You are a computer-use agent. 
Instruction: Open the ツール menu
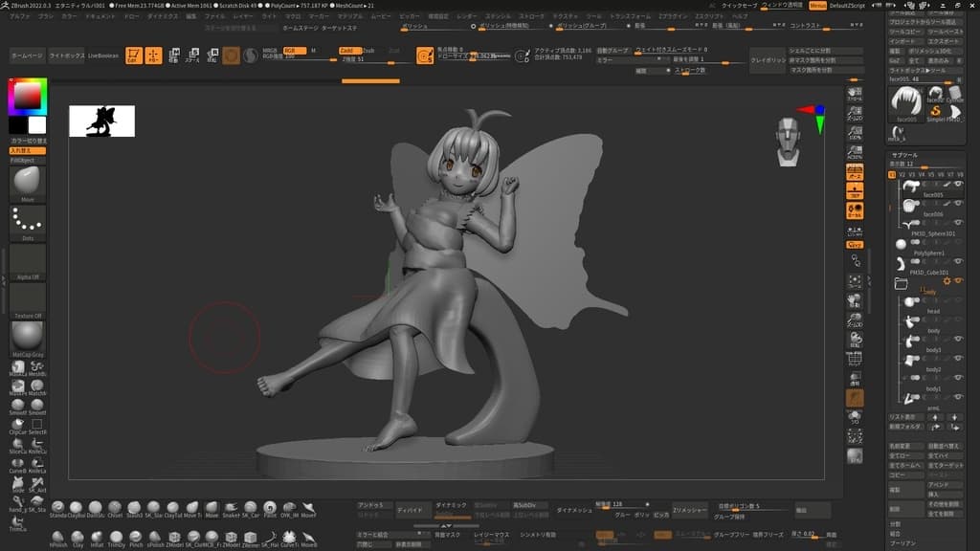pos(593,16)
